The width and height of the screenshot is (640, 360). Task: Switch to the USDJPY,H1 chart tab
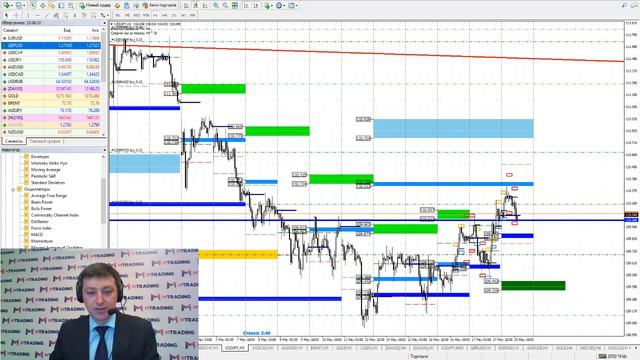tap(236, 348)
